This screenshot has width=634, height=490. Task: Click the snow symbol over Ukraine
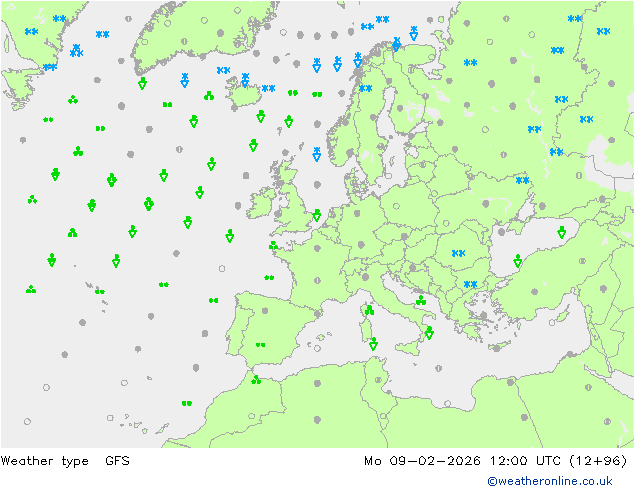click(522, 181)
